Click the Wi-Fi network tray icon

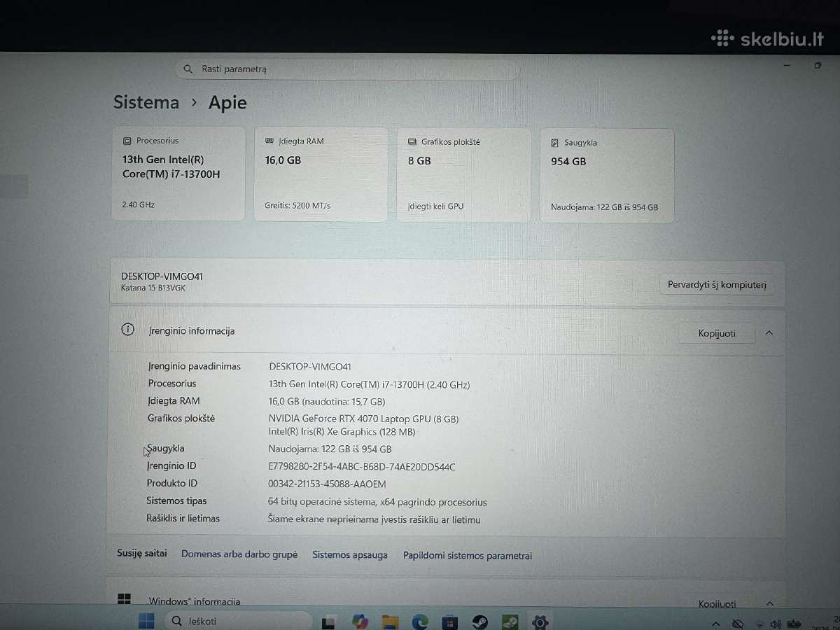[760, 623]
